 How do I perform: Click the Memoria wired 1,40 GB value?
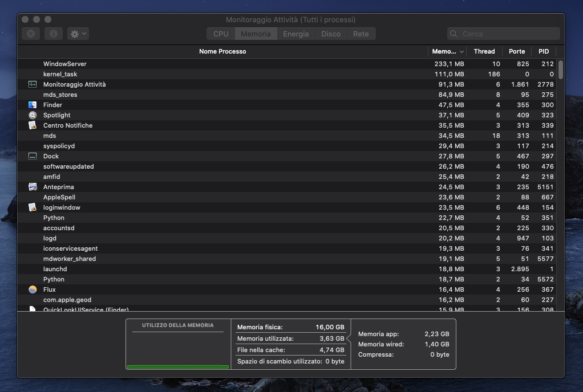point(437,344)
